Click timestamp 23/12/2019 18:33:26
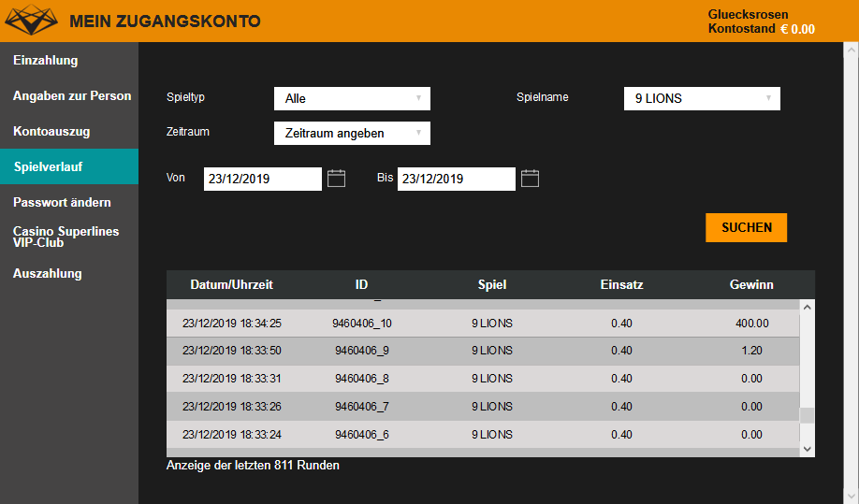 [232, 407]
